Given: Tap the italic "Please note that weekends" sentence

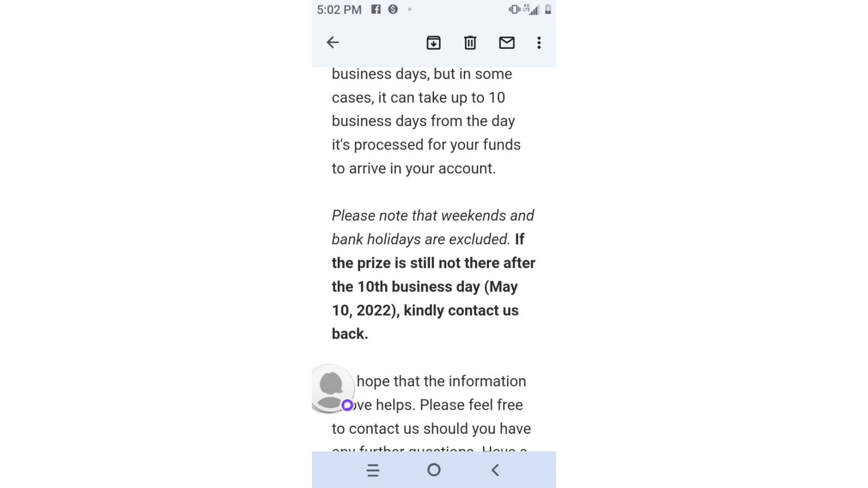Looking at the screenshot, I should click(x=433, y=216).
